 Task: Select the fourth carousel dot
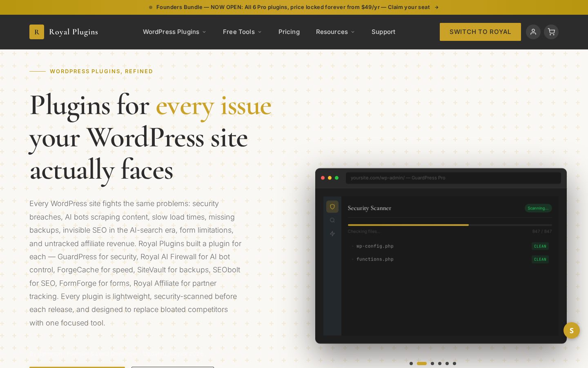(x=440, y=364)
